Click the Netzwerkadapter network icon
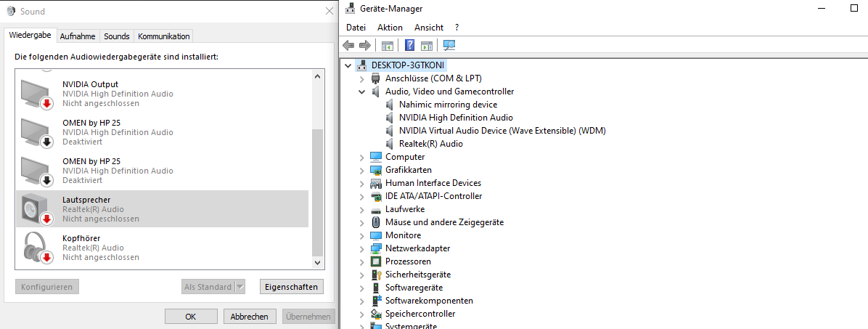Image resolution: width=868 pixels, height=329 pixels. point(376,248)
